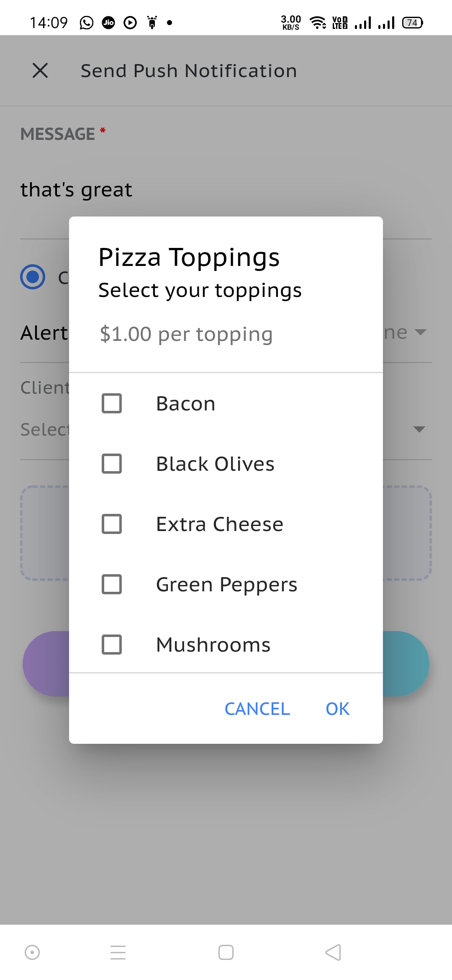452x980 pixels.
Task: Tap the media play status icon
Action: click(130, 23)
